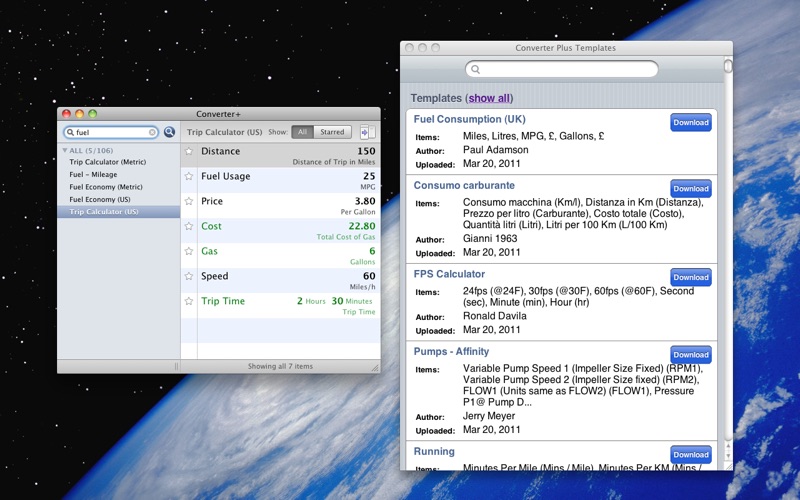Click Cost value 22.80

click(362, 226)
